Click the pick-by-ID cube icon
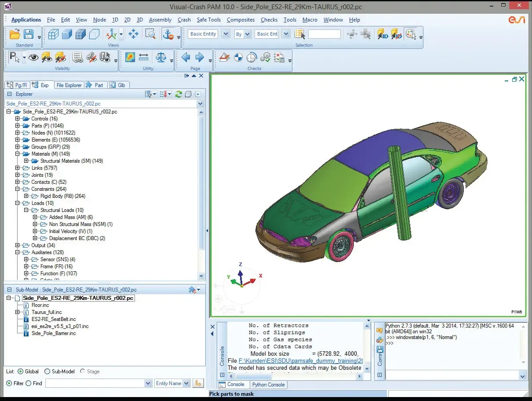The height and width of the screenshot is (401, 532). [383, 34]
